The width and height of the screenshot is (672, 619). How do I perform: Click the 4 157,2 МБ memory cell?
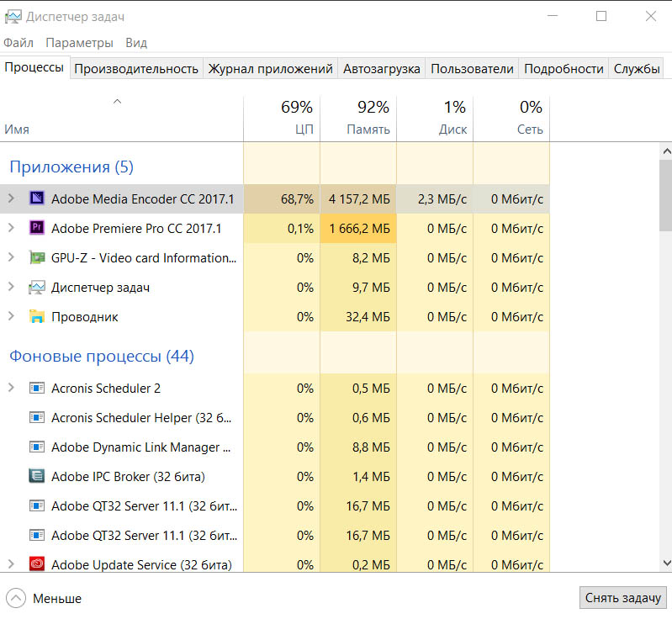click(358, 198)
